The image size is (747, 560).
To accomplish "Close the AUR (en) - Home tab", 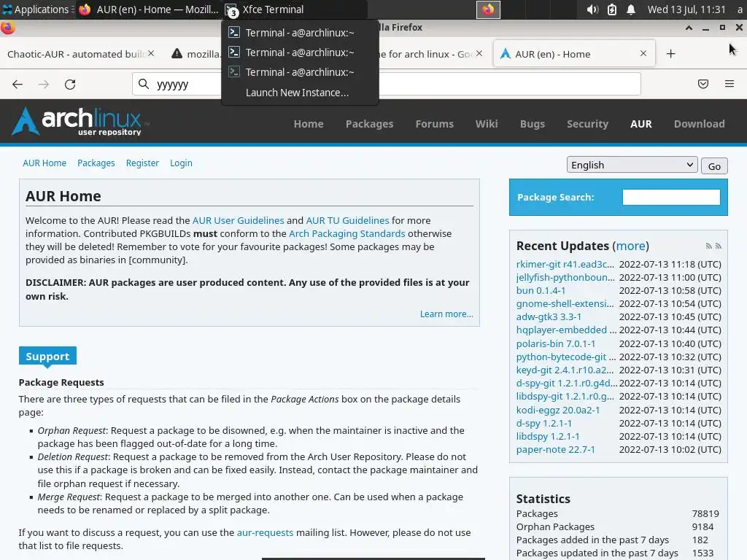I will click(643, 53).
